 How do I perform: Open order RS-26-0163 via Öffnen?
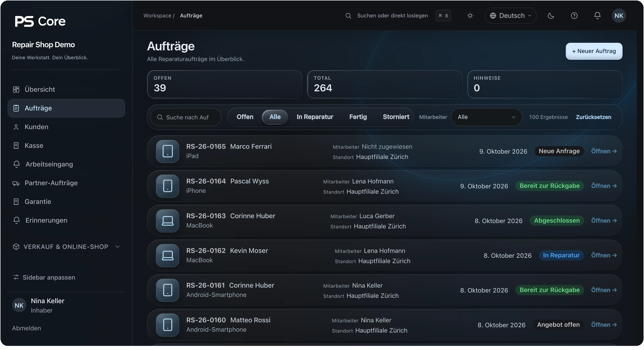click(x=604, y=221)
